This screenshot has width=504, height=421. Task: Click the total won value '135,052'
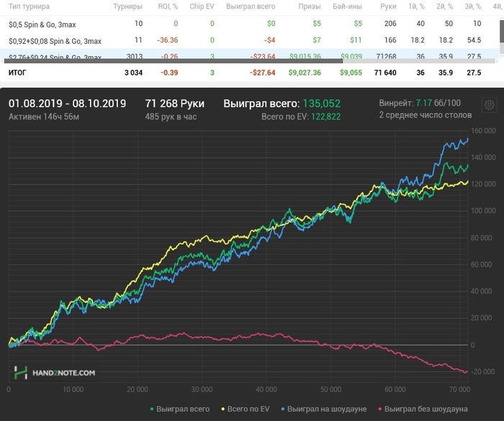(321, 104)
